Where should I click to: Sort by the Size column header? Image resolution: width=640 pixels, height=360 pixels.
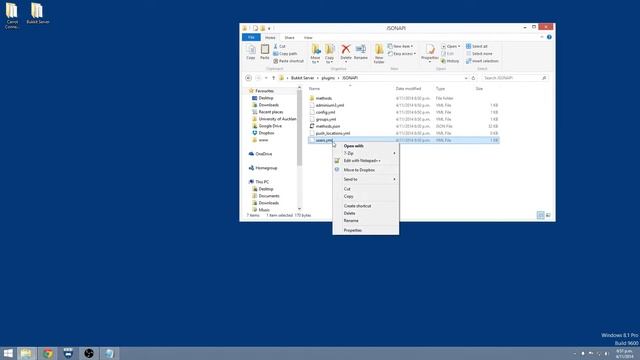point(479,89)
